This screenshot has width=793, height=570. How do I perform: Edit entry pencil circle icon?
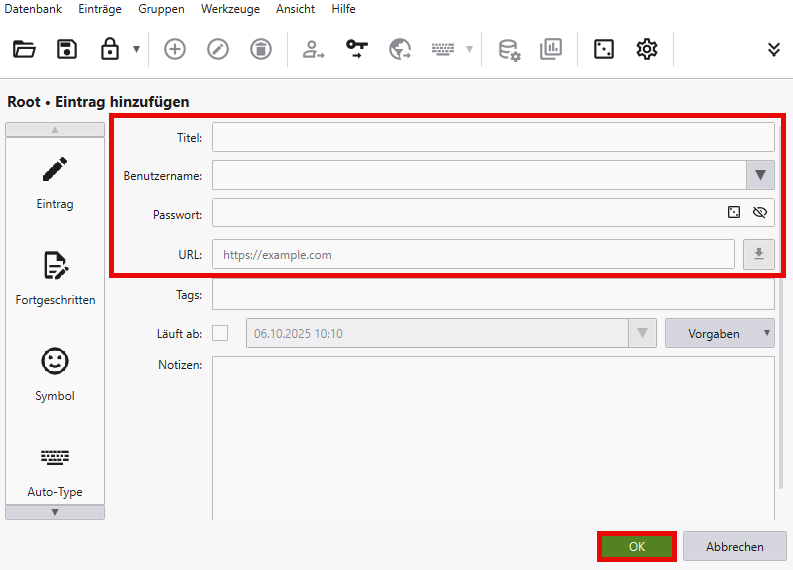click(218, 49)
